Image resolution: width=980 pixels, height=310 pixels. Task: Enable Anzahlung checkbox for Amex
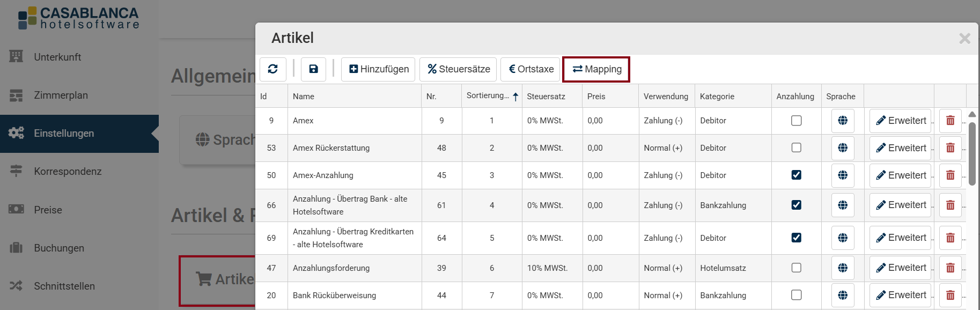(796, 121)
